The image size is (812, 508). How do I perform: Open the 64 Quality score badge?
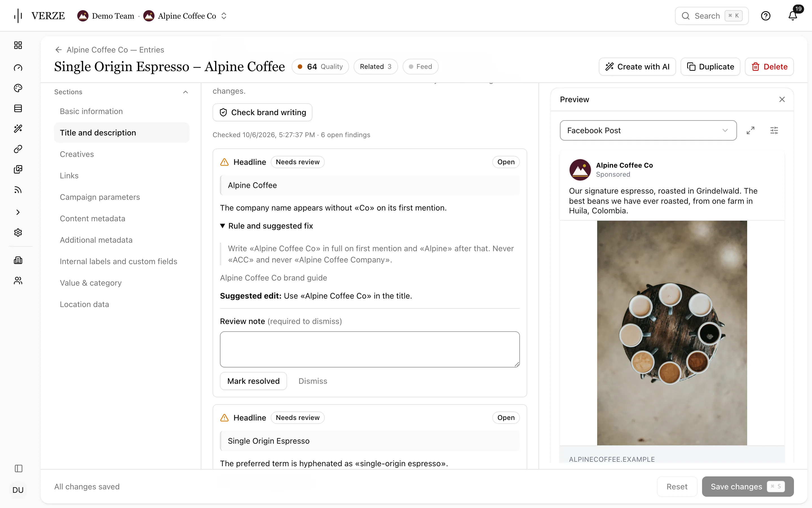point(320,67)
